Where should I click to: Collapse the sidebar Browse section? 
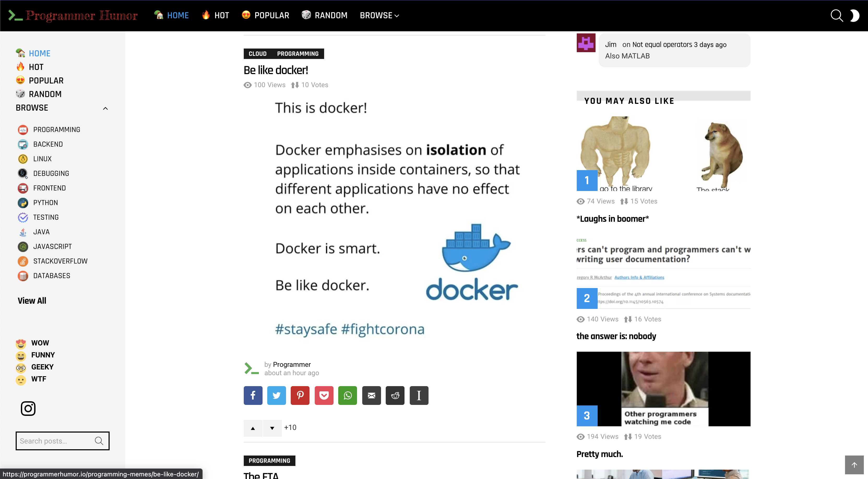coord(105,108)
